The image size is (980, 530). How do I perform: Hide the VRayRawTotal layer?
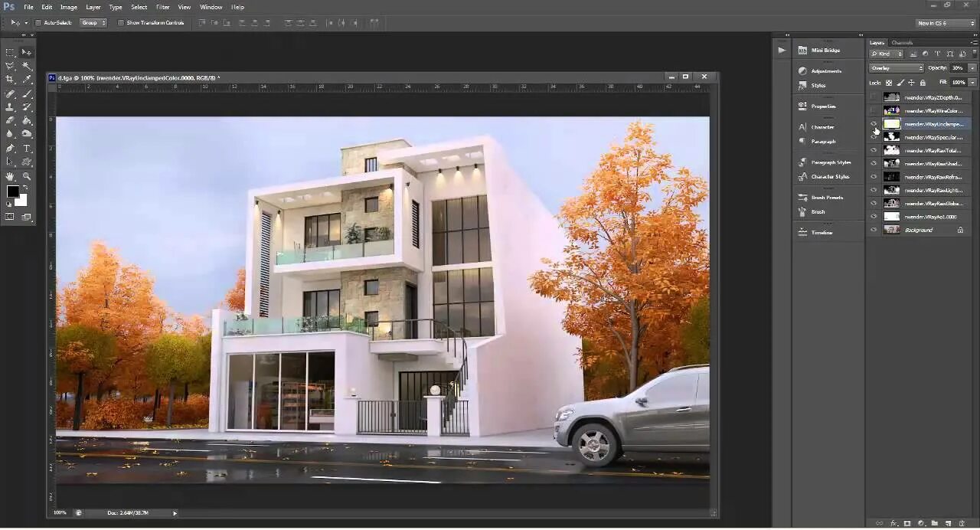874,150
